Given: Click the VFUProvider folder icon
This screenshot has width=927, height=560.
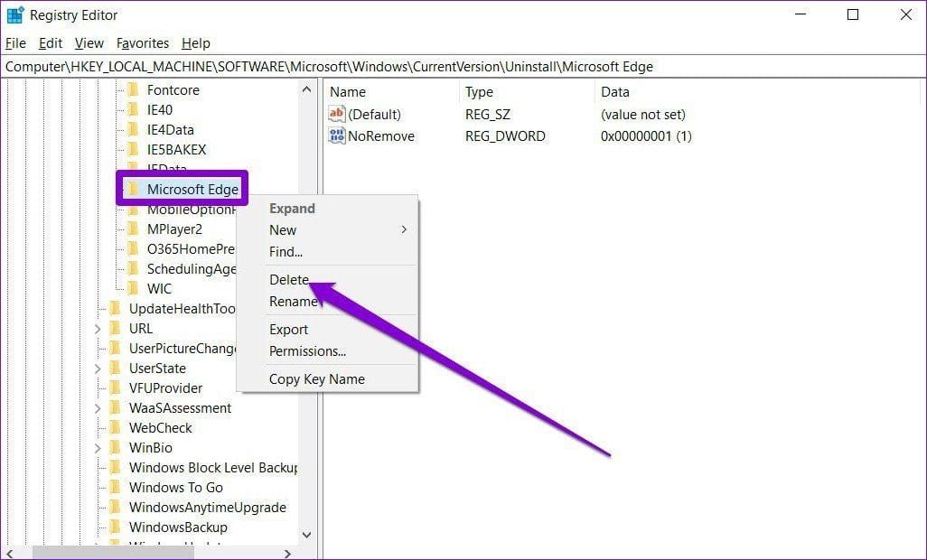Looking at the screenshot, I should click(116, 387).
